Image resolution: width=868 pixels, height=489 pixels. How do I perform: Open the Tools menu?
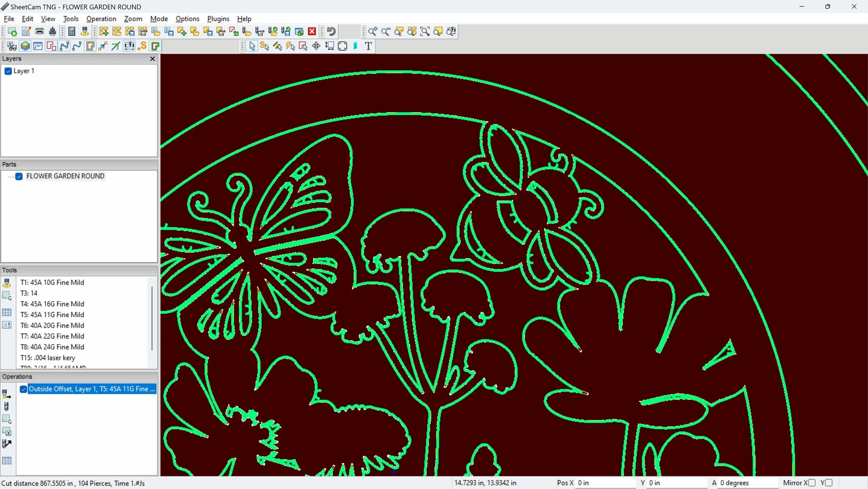[x=71, y=19]
